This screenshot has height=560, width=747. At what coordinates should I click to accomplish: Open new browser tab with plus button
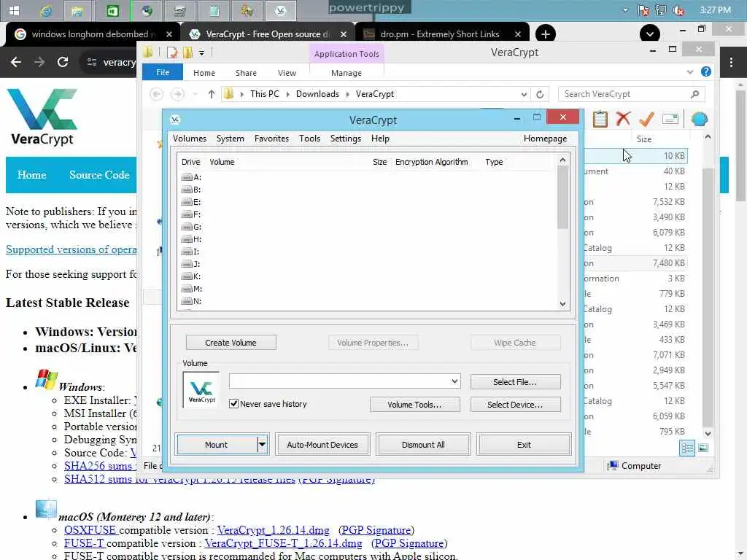546,34
